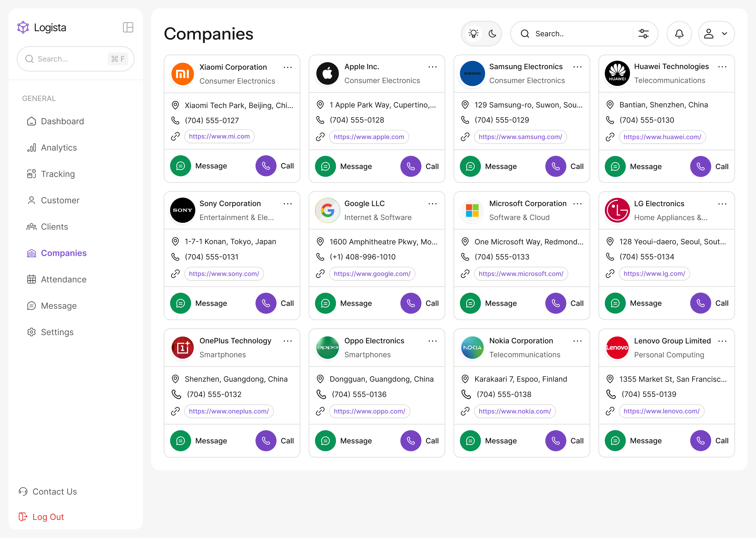
Task: Go to Analytics page
Action: [52, 148]
